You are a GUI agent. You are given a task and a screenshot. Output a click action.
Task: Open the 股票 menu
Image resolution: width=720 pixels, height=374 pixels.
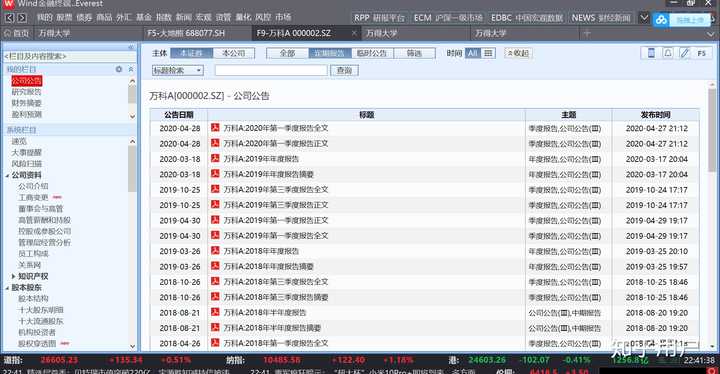pyautogui.click(x=64, y=17)
